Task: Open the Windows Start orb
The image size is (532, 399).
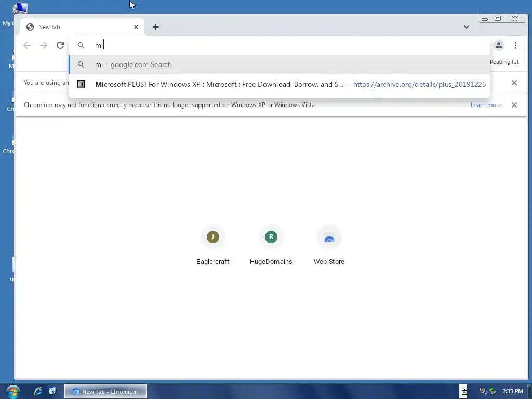Action: coord(13,392)
